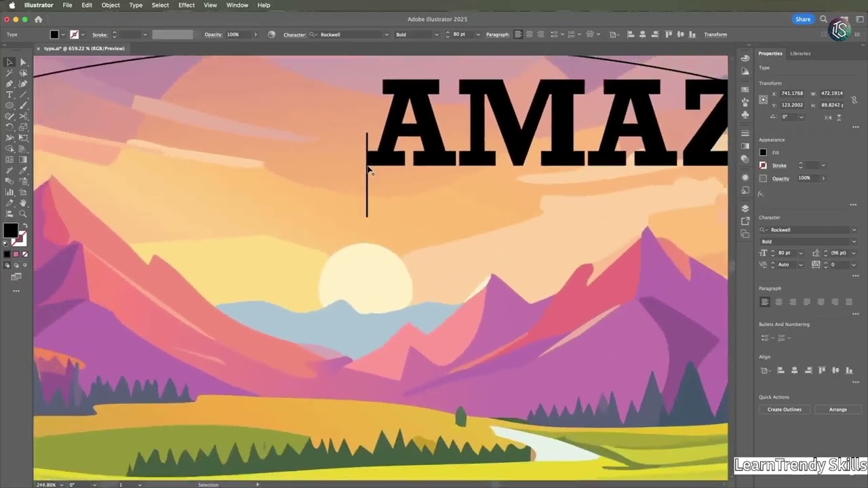Open the Type menu

[x=136, y=5]
